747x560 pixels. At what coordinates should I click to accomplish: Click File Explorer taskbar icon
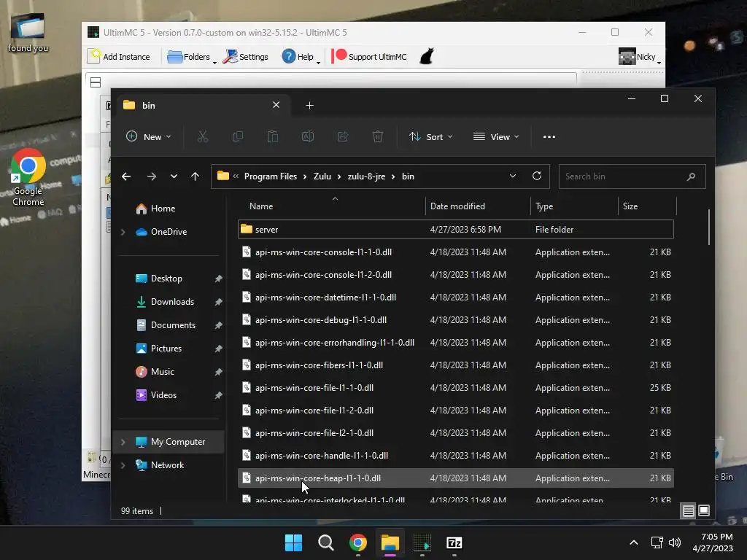[x=390, y=542]
